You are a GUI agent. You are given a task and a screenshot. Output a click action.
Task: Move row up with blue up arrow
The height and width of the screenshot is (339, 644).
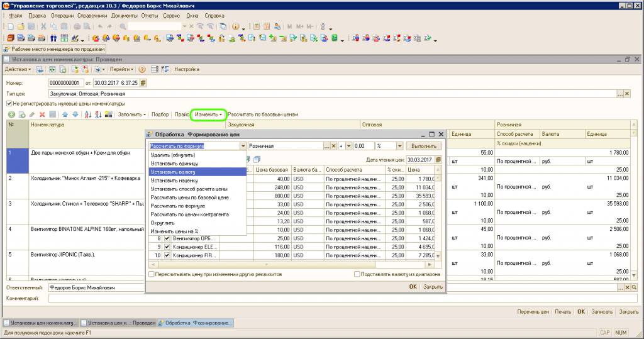point(65,114)
